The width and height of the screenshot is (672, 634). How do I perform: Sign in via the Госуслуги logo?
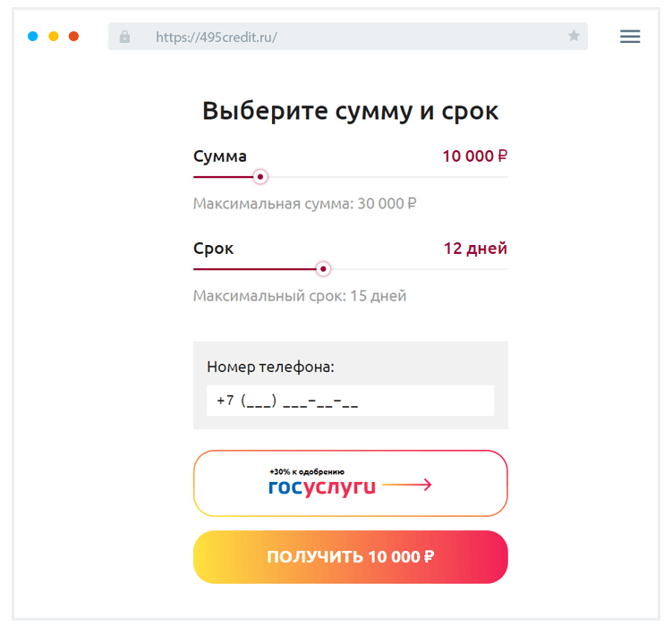[321, 486]
